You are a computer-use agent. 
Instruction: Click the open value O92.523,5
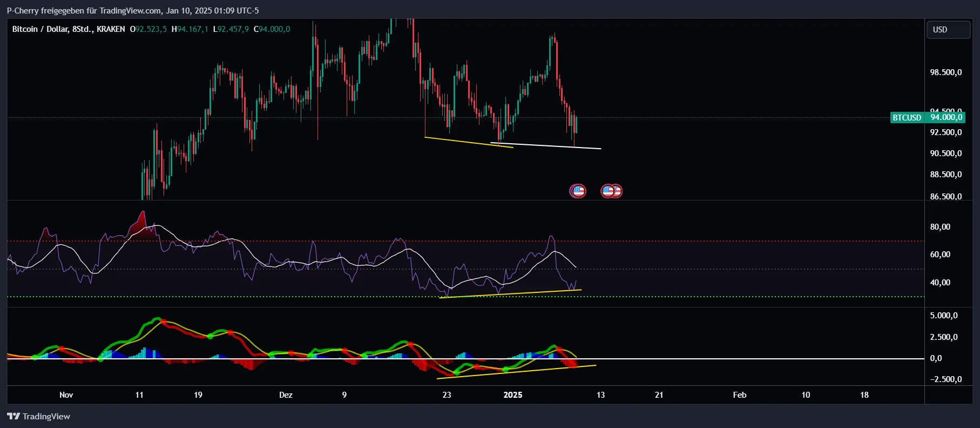(148, 29)
